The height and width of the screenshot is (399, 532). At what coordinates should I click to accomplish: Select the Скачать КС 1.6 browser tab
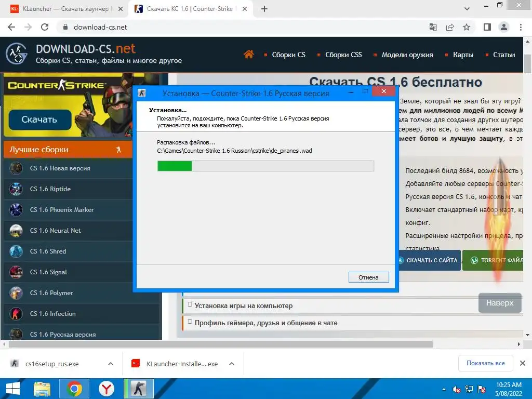pyautogui.click(x=190, y=9)
